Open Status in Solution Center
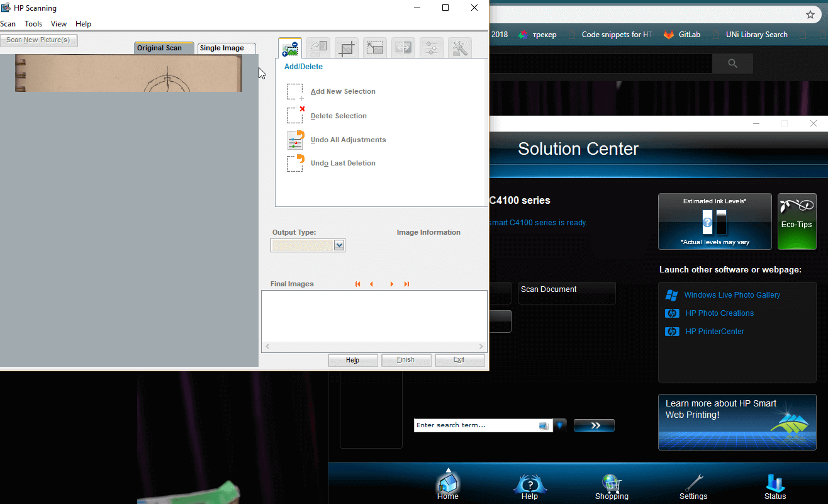The height and width of the screenshot is (504, 828). [775, 486]
